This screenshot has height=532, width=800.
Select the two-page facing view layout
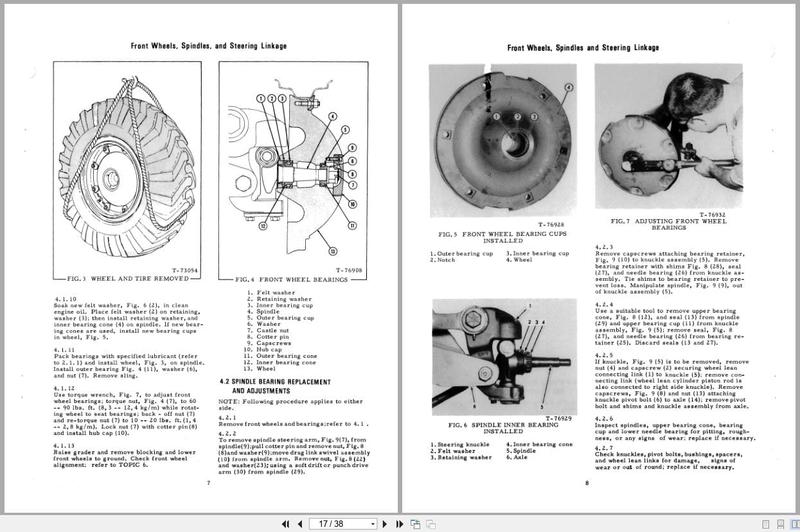795,524
